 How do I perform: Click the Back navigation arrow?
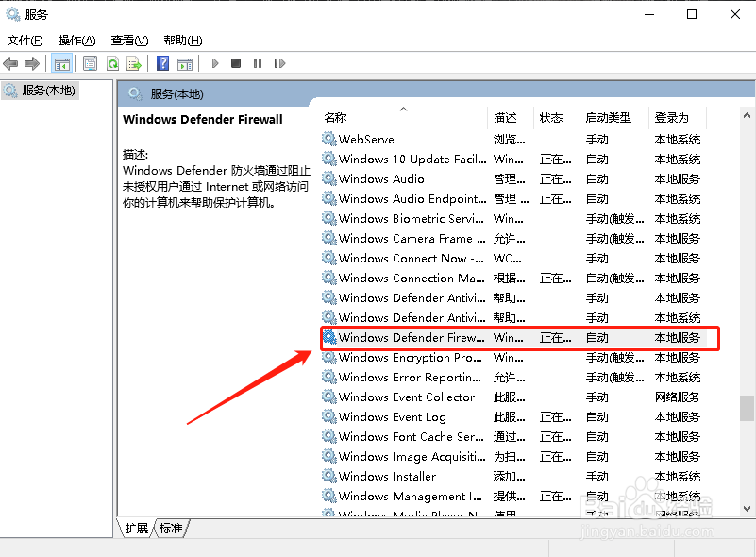tap(10, 63)
